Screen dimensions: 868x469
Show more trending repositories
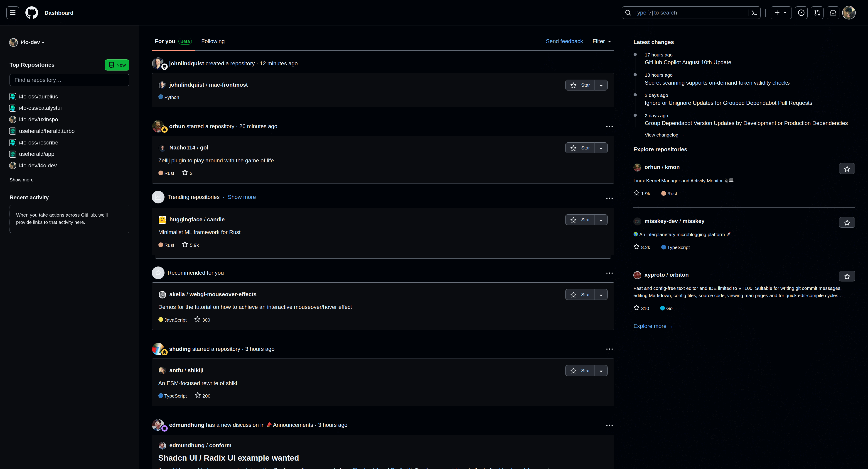[x=242, y=197]
